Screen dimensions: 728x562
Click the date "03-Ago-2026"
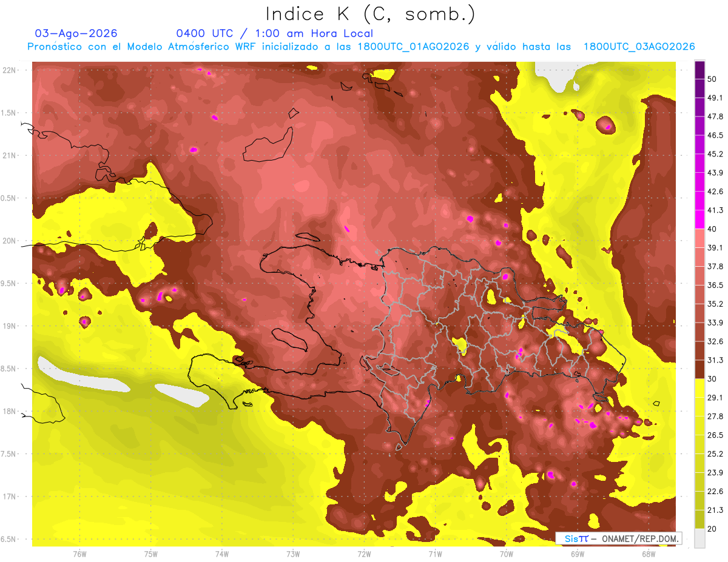point(76,33)
